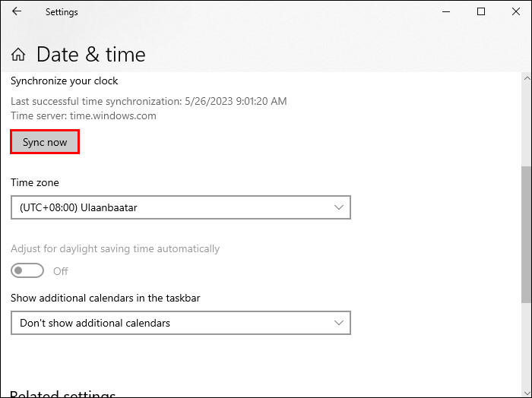Minimize the Settings window
This screenshot has width=532, height=398.
(x=445, y=12)
